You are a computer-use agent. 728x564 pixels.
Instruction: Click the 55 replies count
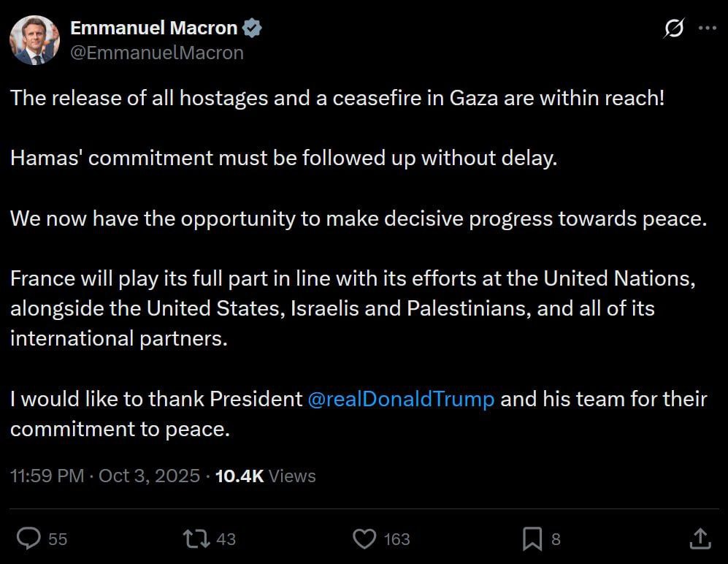coord(58,539)
